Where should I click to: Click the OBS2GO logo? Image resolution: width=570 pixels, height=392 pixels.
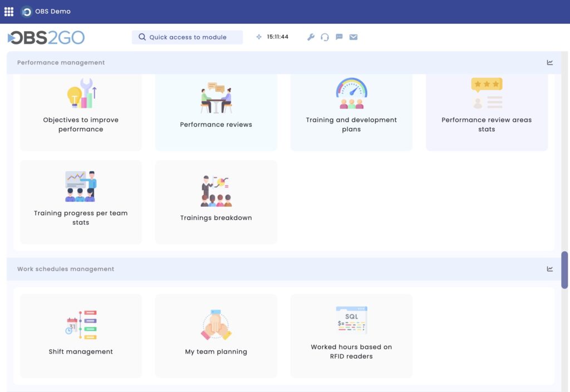click(x=46, y=37)
